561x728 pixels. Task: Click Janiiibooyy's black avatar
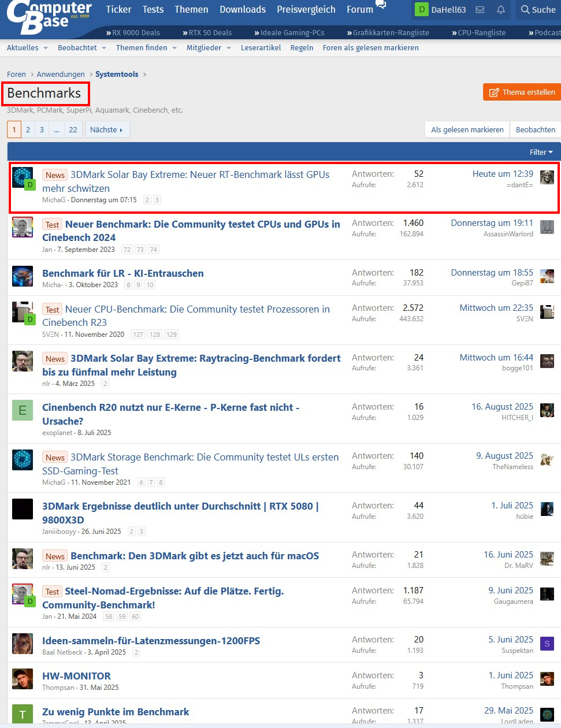click(23, 509)
